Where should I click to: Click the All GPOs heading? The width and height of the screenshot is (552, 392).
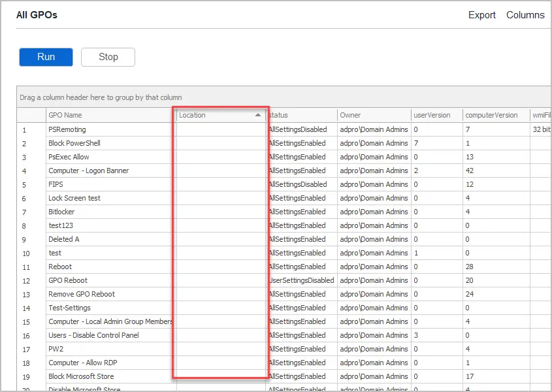(x=37, y=15)
